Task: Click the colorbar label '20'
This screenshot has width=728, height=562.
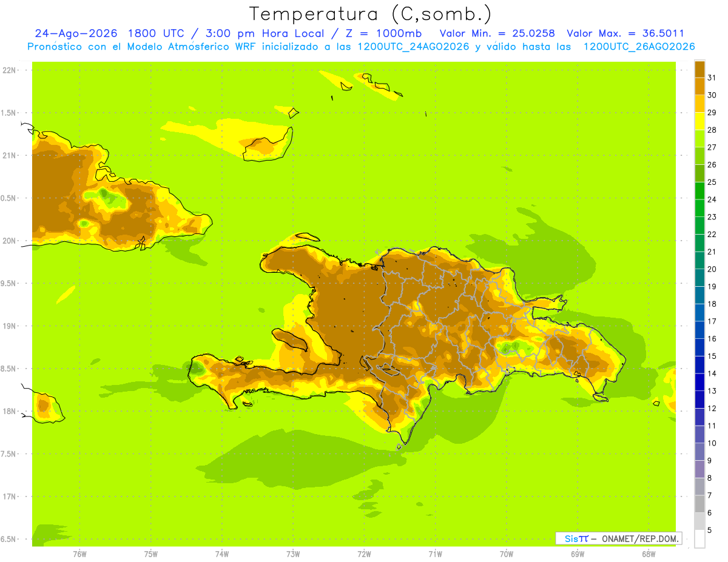Action: pos(712,269)
